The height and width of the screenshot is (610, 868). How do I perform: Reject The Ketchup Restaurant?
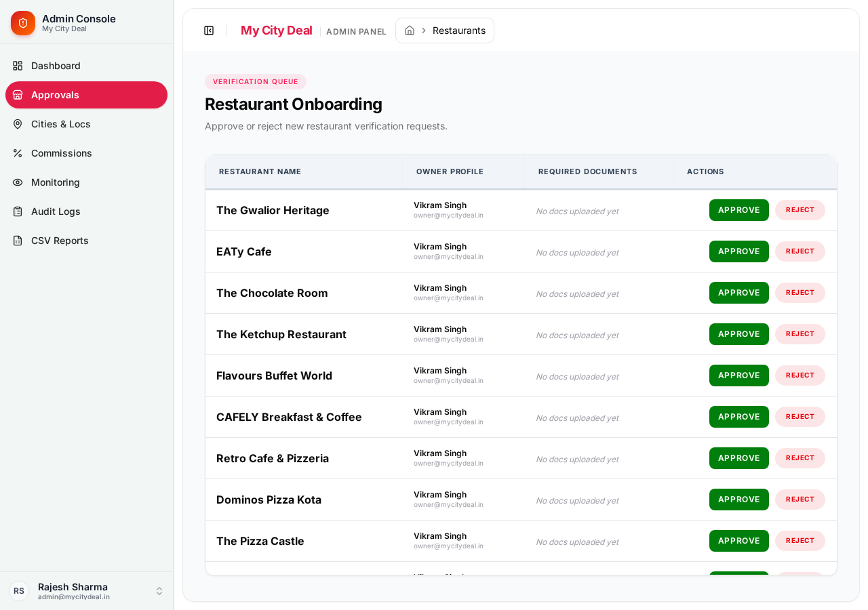pyautogui.click(x=800, y=334)
